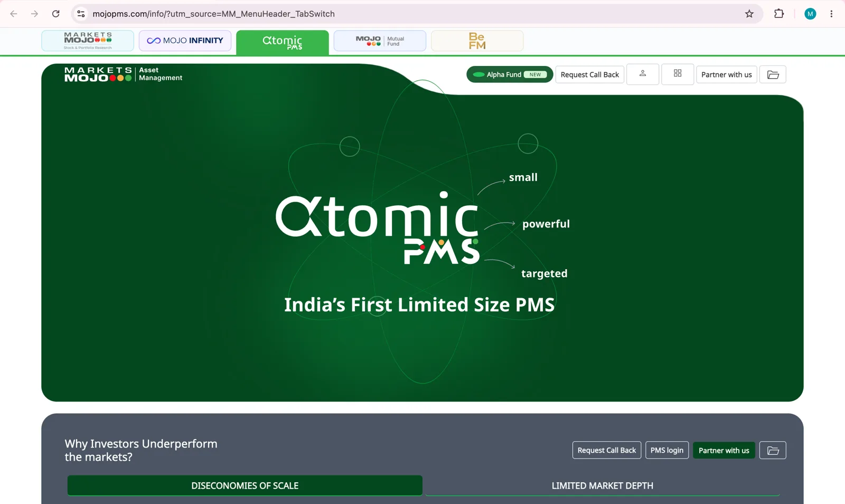Open the folder icon in lower section
845x504 pixels.
pyautogui.click(x=773, y=450)
